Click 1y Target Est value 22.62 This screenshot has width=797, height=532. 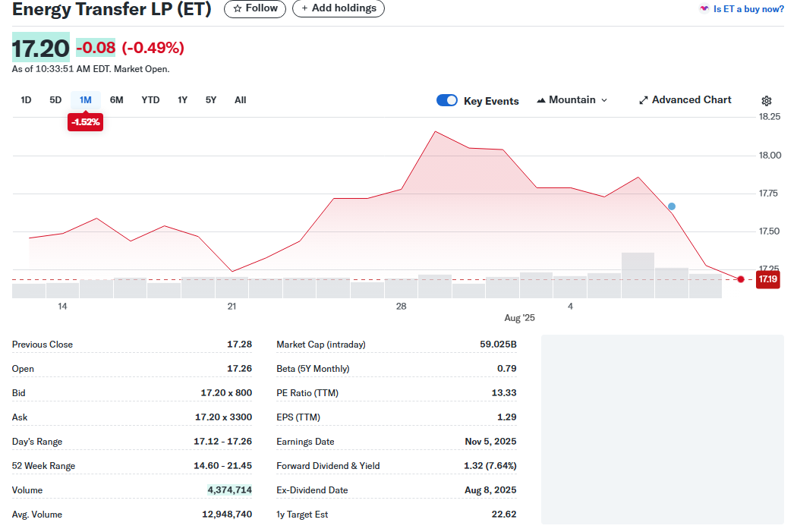pyautogui.click(x=504, y=515)
